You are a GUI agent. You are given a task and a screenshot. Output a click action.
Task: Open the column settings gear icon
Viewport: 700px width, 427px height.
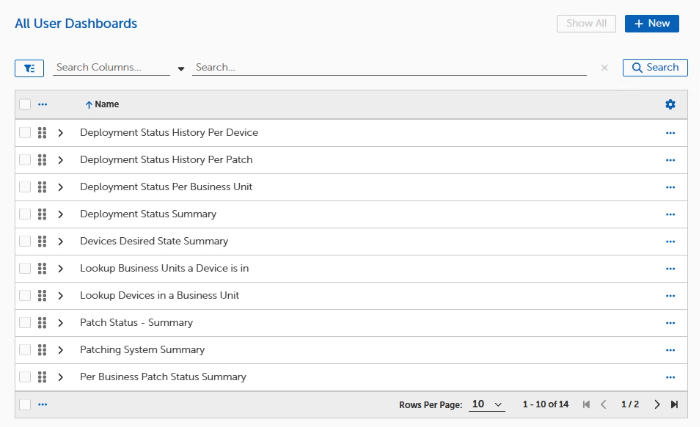pos(670,104)
